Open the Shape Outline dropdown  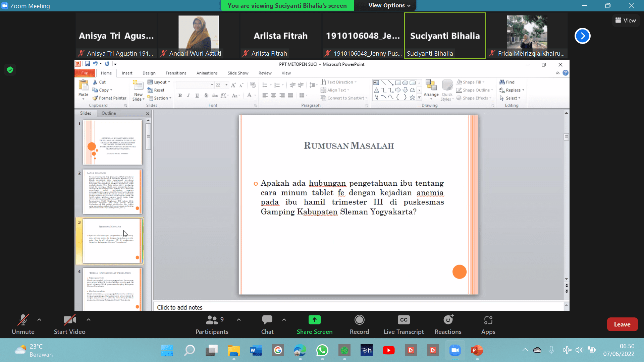point(475,90)
